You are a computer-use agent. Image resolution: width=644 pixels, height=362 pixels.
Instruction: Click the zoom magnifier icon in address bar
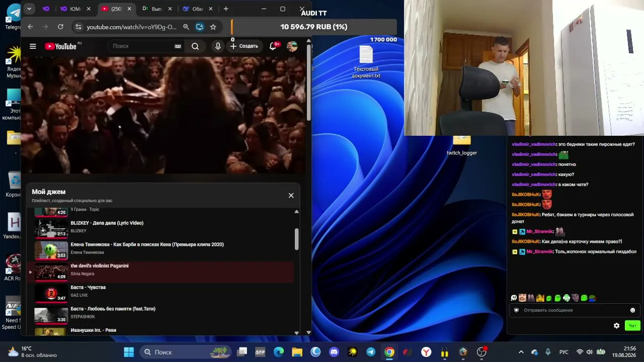186,27
